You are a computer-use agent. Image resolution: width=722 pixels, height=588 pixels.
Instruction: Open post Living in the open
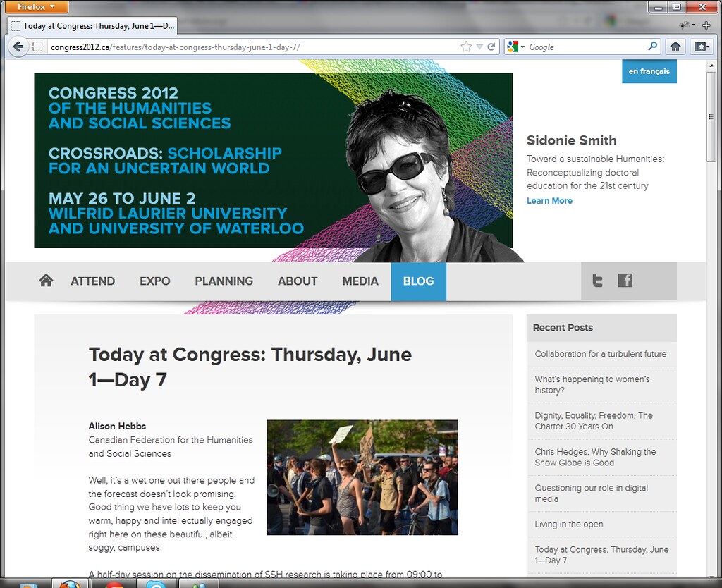(x=569, y=525)
